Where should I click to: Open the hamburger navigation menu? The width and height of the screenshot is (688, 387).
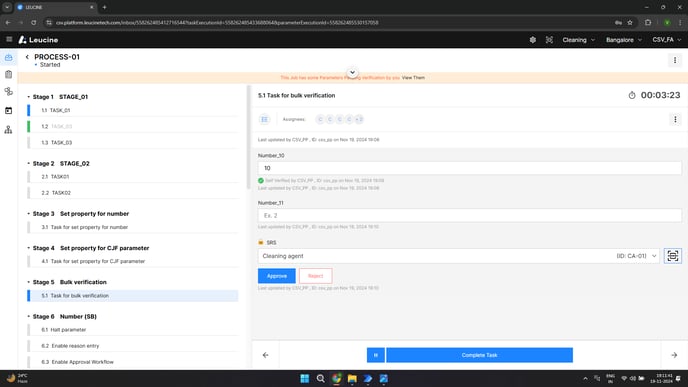point(9,39)
